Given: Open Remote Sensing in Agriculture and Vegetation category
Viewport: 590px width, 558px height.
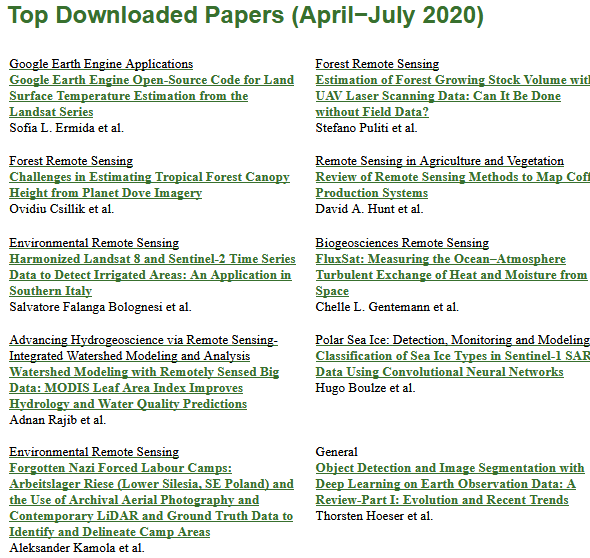Looking at the screenshot, I should pyautogui.click(x=440, y=161).
